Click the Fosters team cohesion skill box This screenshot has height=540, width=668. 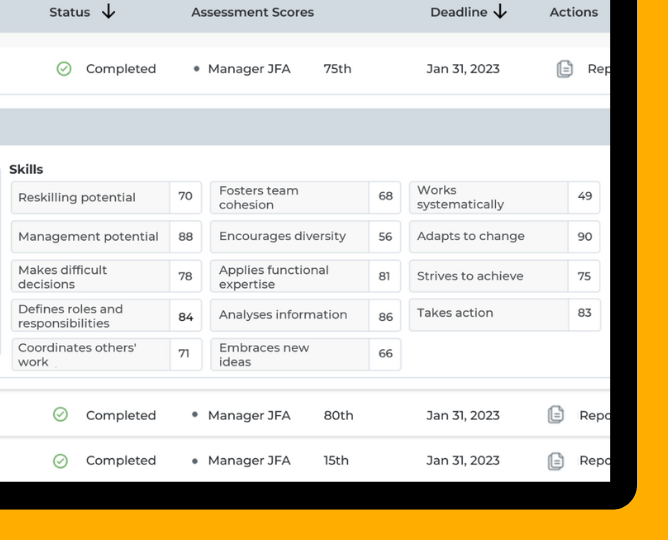pyautogui.click(x=289, y=197)
